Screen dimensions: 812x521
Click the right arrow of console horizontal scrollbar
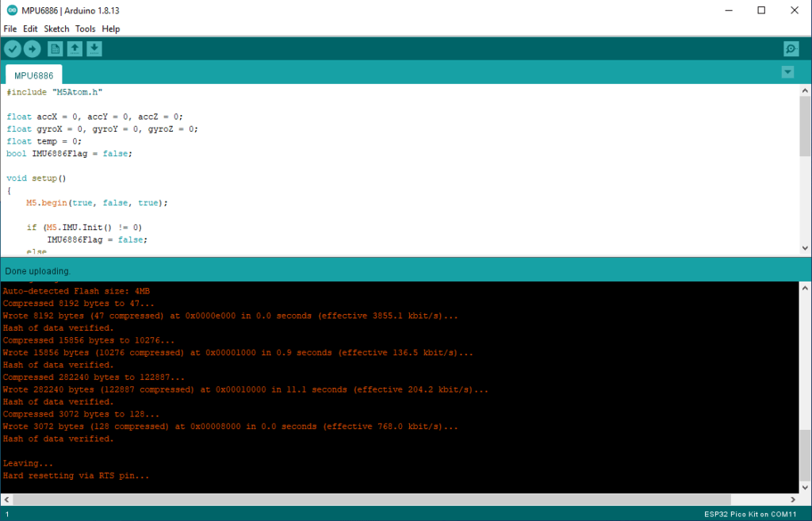[794, 500]
